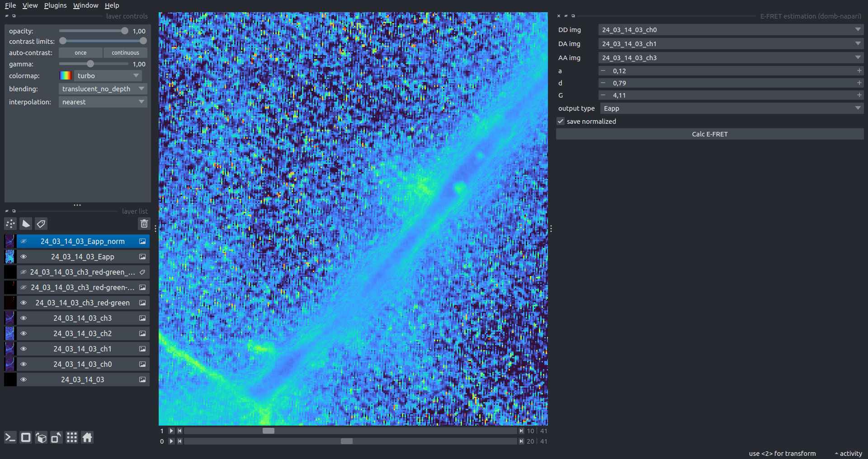Image resolution: width=868 pixels, height=459 pixels.
Task: Toggle grid mode
Action: pos(72,437)
